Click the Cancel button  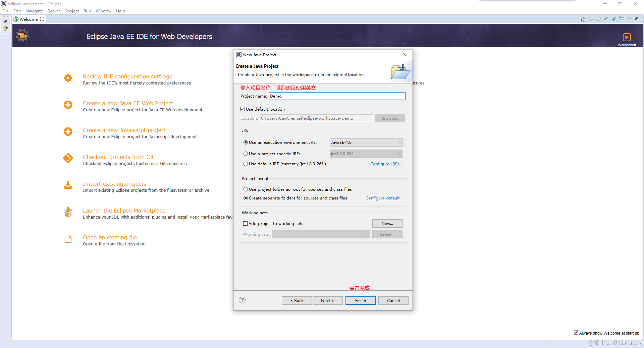393,300
